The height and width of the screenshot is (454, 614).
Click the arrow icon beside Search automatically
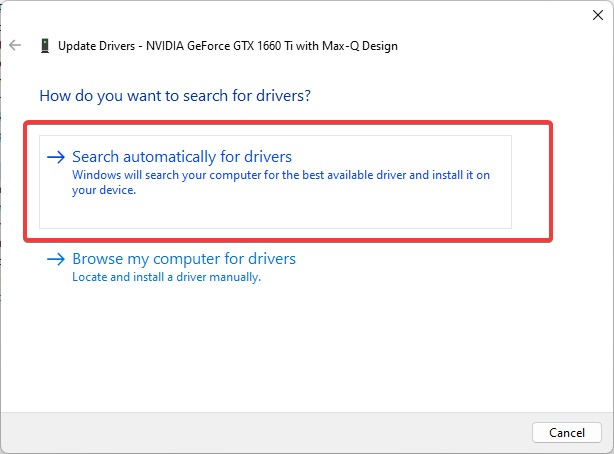point(56,157)
